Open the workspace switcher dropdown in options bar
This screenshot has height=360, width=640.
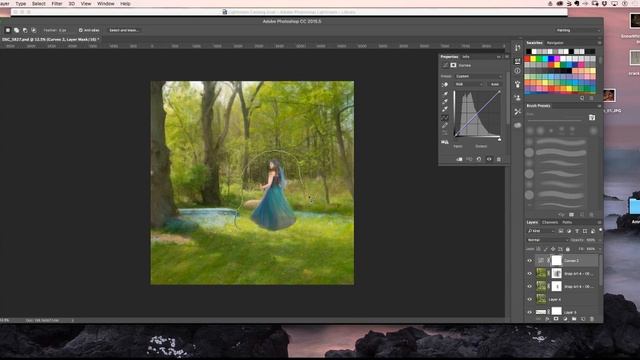tap(578, 30)
